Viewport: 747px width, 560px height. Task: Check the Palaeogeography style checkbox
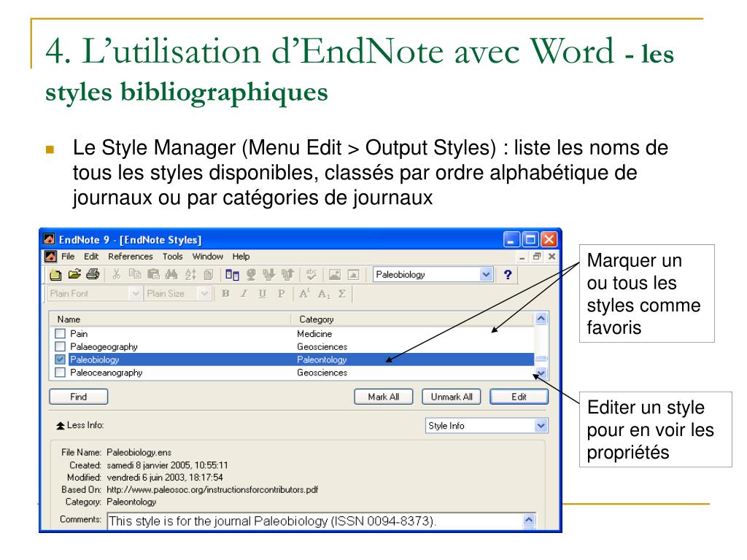pyautogui.click(x=60, y=346)
